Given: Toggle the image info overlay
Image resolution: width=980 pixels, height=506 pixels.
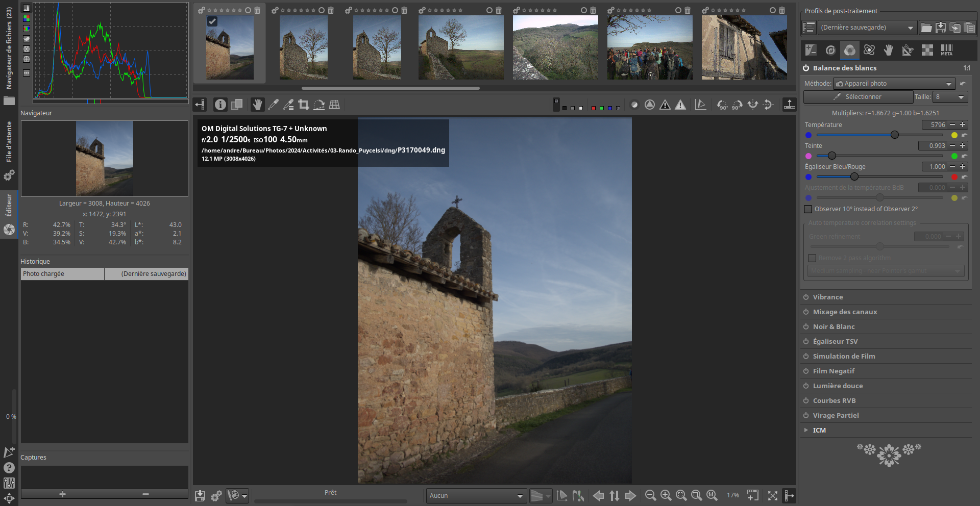Looking at the screenshot, I should coord(220,105).
